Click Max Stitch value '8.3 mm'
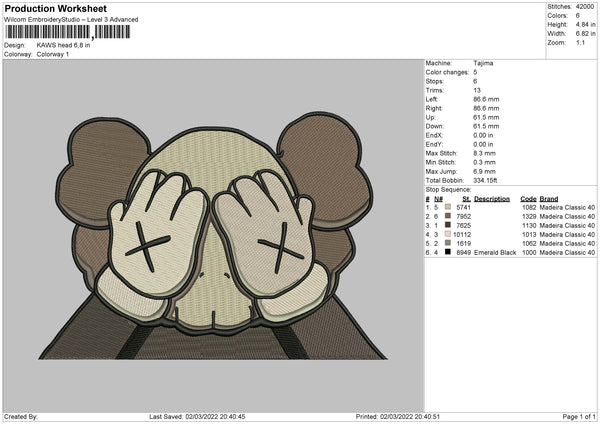This screenshot has width=600, height=424. pyautogui.click(x=484, y=153)
